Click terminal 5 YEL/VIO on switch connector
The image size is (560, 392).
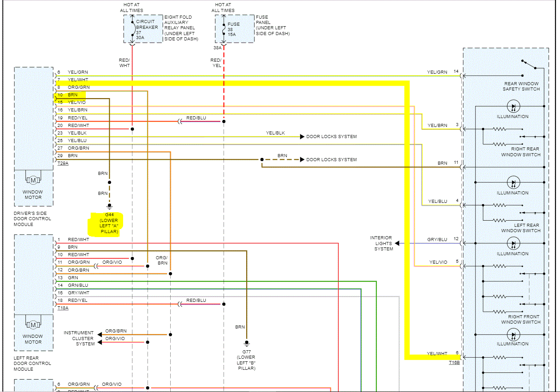444,262
